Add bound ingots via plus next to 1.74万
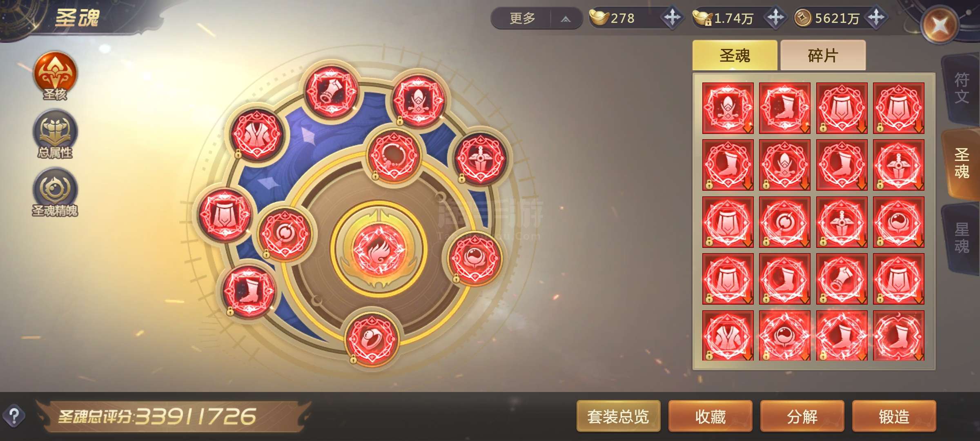The image size is (980, 441). pos(775,18)
